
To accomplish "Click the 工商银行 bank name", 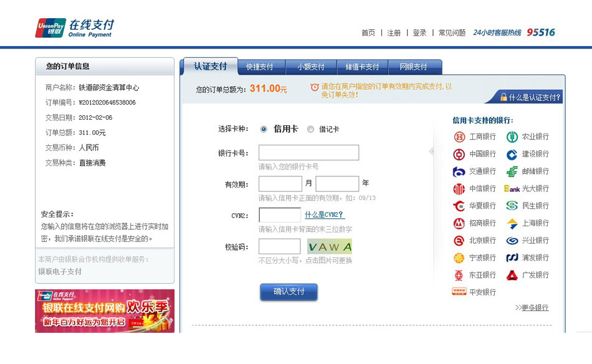I will [482, 136].
